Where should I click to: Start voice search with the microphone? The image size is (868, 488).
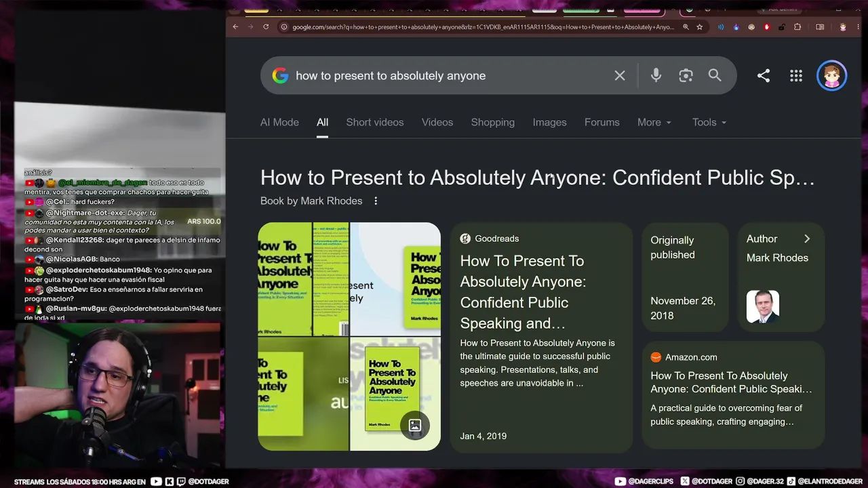point(656,75)
